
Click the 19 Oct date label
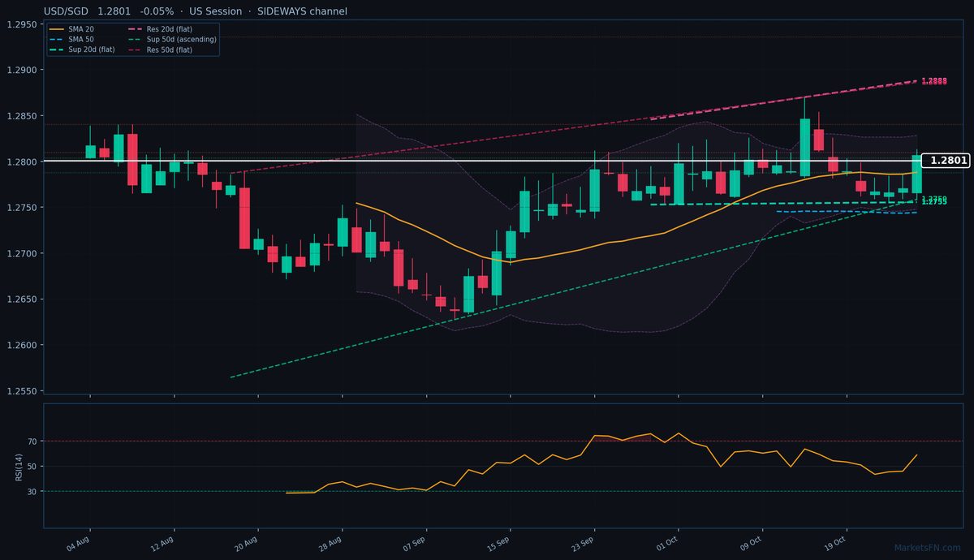coord(836,543)
